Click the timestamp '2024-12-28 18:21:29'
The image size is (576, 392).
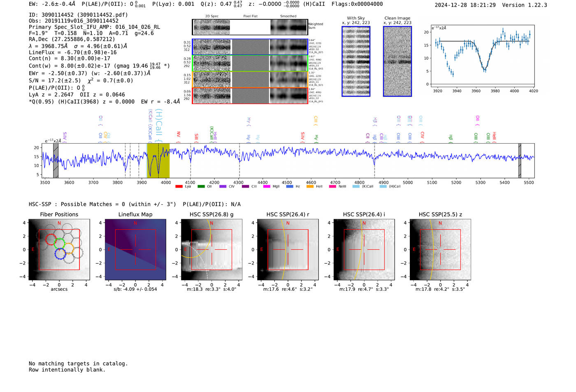(x=465, y=5)
